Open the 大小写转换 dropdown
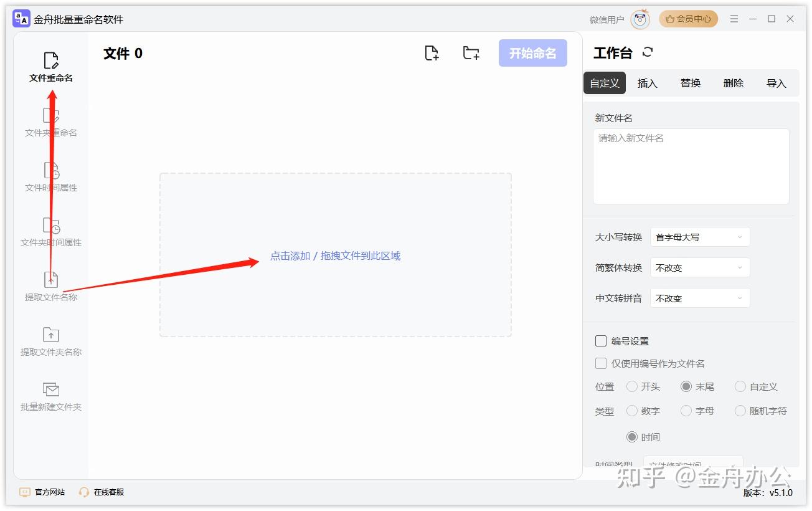 pyautogui.click(x=699, y=237)
